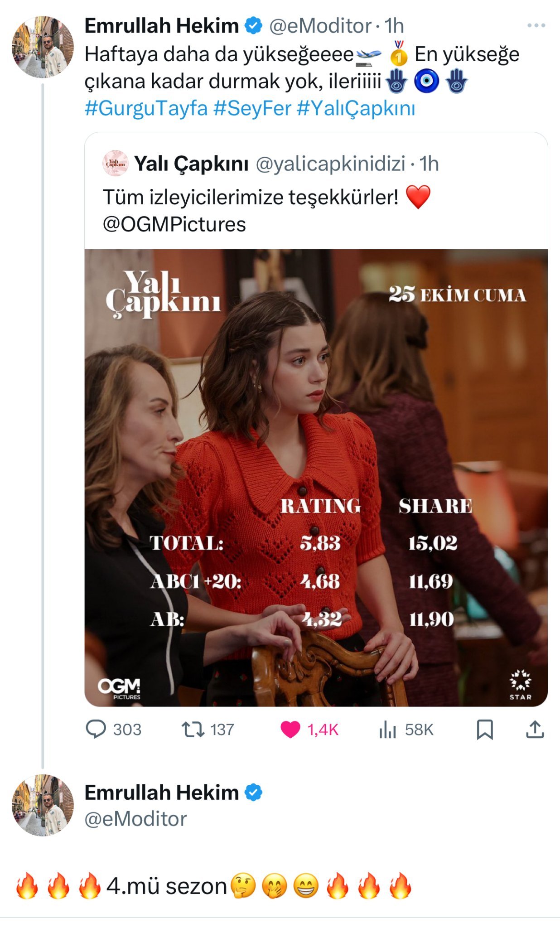
Task: Open Emrullah Hekim's top profile picture
Action: 43,47
